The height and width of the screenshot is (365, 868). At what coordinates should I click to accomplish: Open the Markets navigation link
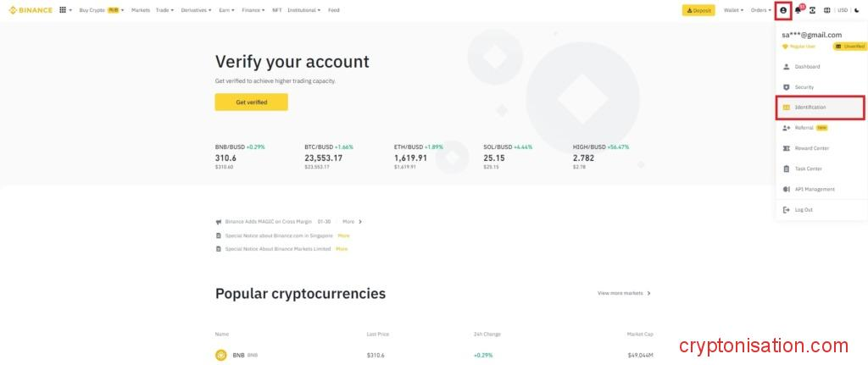[x=141, y=10]
